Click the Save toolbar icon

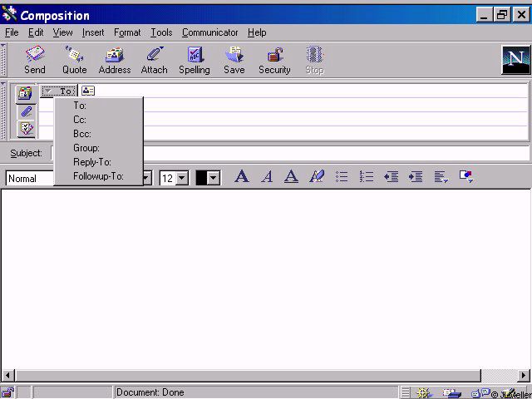(234, 60)
